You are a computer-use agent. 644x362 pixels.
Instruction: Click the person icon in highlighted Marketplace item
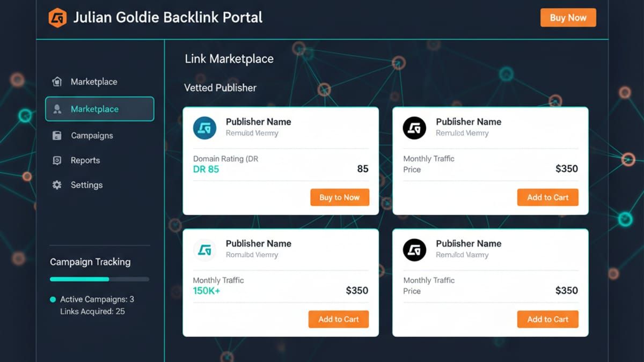pos(57,109)
